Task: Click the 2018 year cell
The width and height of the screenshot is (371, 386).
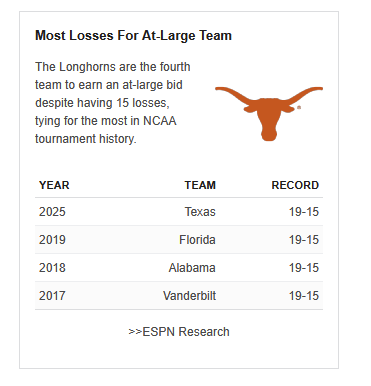Action: [x=52, y=268]
